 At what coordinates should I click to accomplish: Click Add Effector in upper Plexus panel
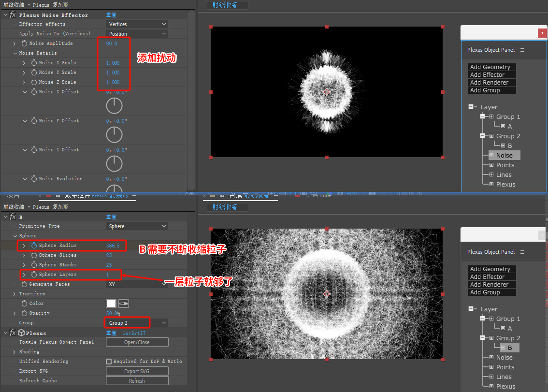pyautogui.click(x=492, y=74)
